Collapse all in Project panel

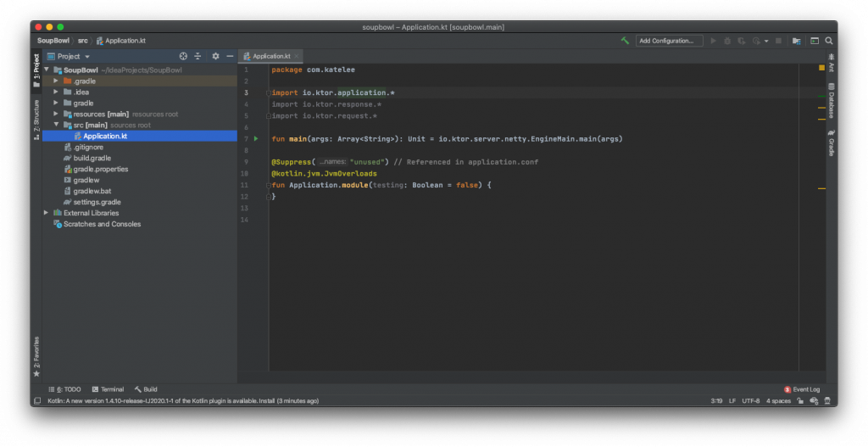pos(198,56)
